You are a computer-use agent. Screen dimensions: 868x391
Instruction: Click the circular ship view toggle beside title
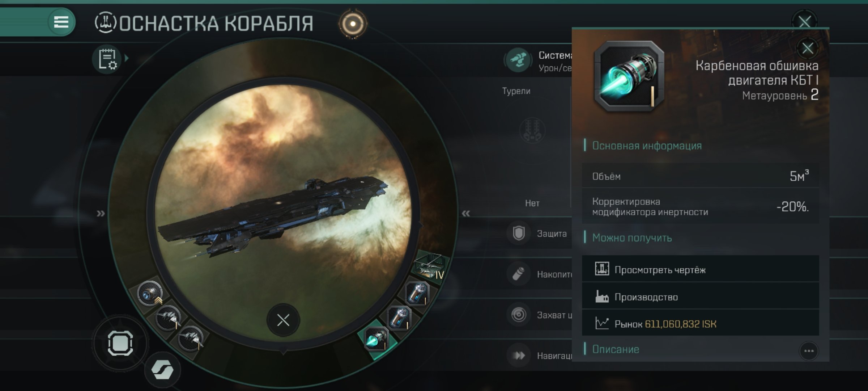(353, 24)
